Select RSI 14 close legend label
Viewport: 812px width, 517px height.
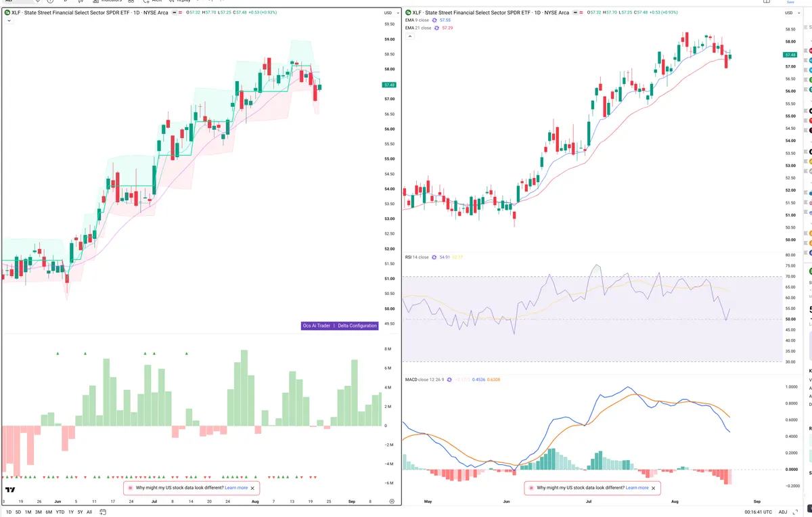coord(417,257)
